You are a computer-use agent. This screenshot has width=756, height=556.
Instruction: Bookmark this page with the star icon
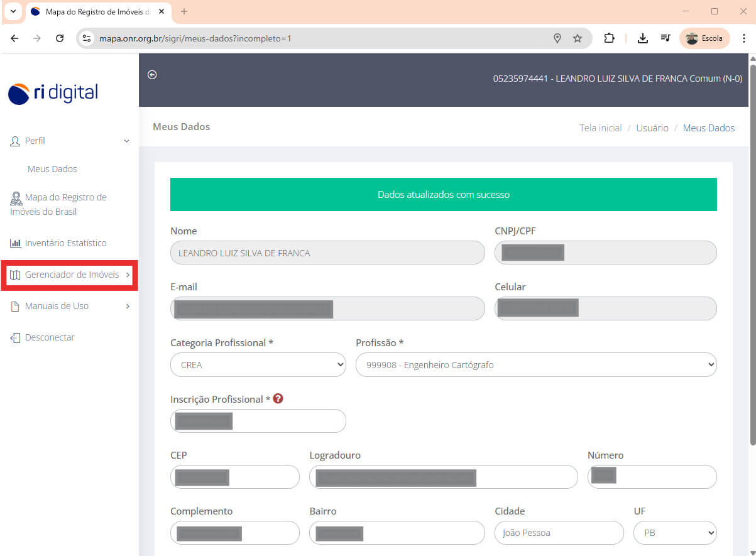pyautogui.click(x=578, y=38)
